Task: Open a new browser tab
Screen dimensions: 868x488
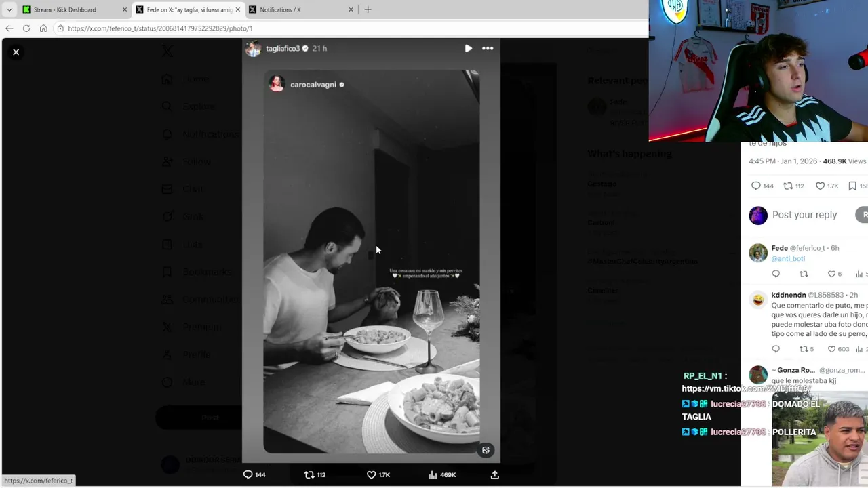Action: [x=368, y=9]
